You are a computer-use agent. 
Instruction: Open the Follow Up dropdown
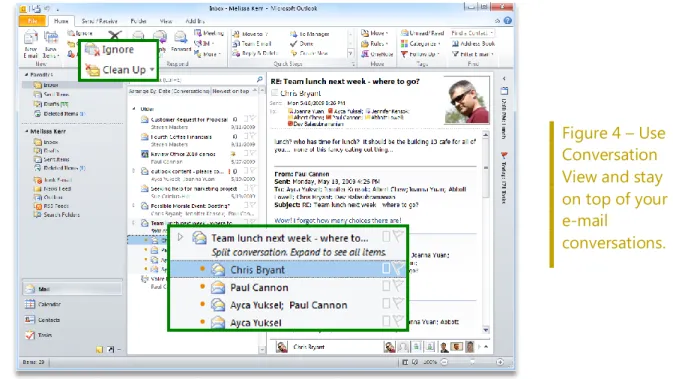coord(419,54)
